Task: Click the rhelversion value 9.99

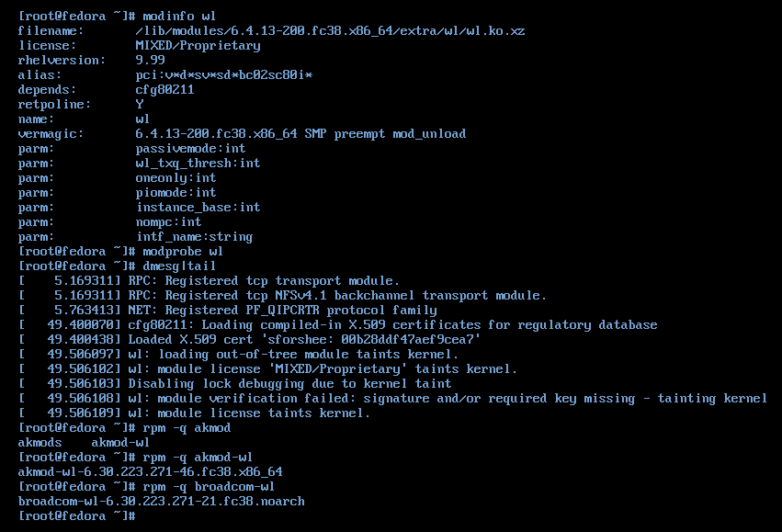Action: pos(150,60)
